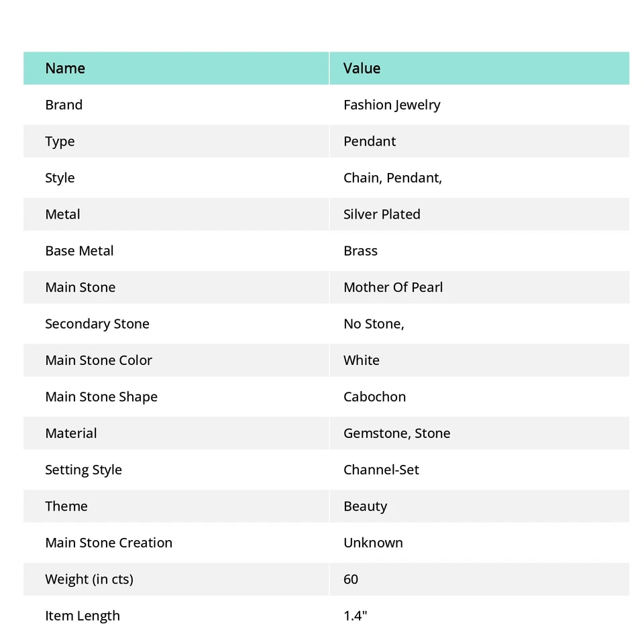Click the Theme row label
644x644 pixels.
(x=66, y=506)
